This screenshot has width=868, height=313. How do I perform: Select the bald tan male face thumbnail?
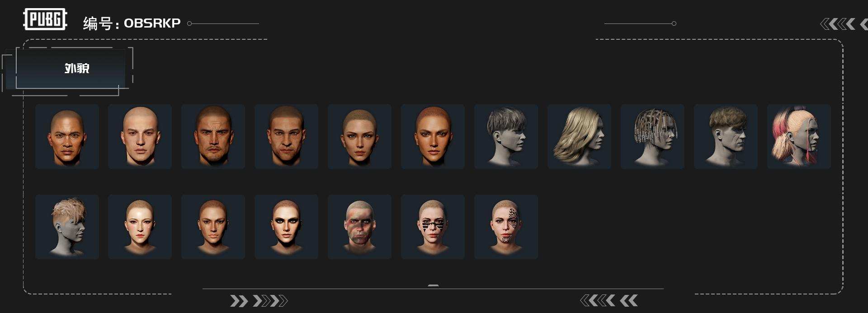[67, 136]
